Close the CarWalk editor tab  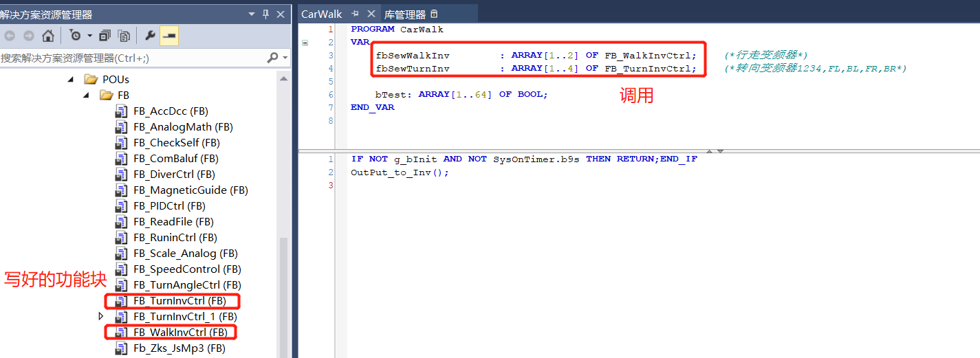(371, 14)
